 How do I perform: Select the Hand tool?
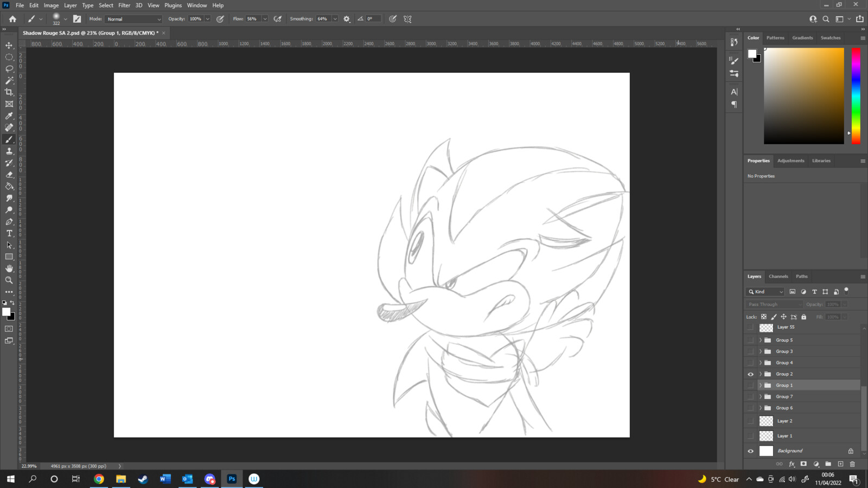(x=9, y=268)
